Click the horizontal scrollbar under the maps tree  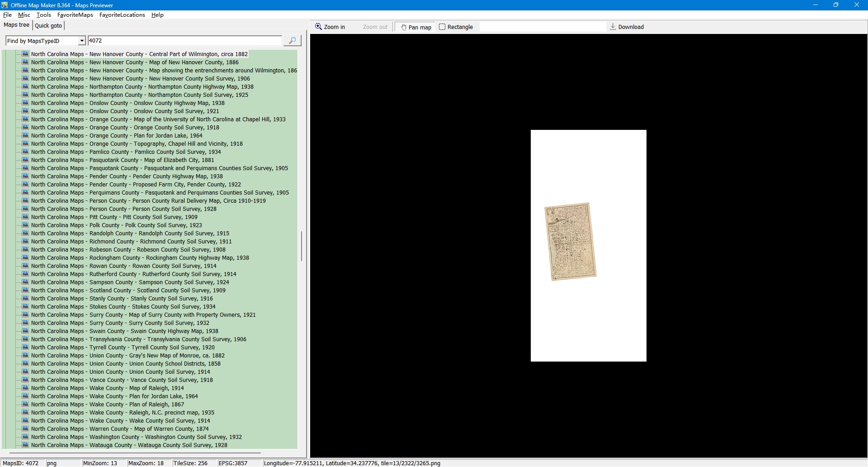[135, 453]
